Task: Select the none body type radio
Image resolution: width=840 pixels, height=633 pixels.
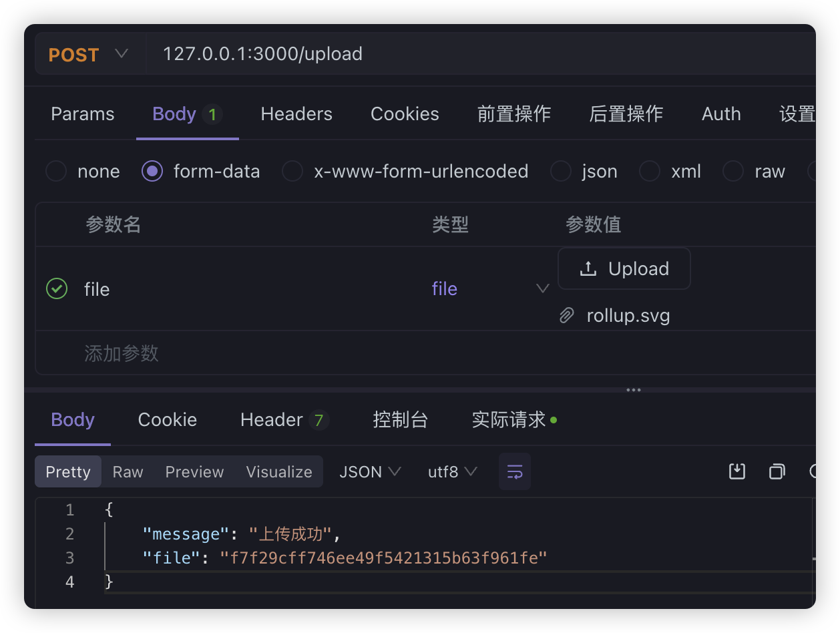Action: [x=56, y=172]
